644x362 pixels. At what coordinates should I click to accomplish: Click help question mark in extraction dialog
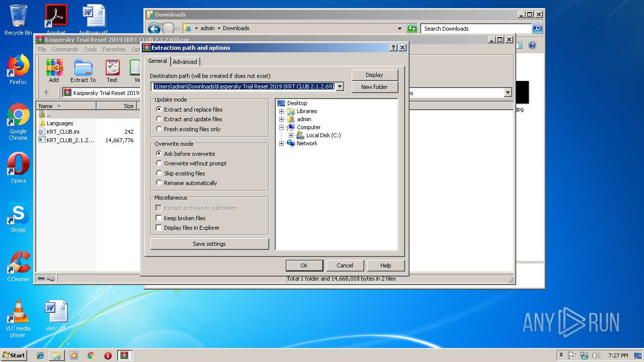click(x=393, y=47)
